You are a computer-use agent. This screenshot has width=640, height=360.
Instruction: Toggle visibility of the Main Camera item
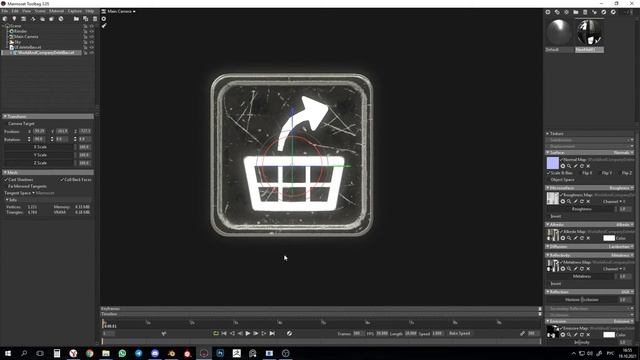click(x=92, y=36)
